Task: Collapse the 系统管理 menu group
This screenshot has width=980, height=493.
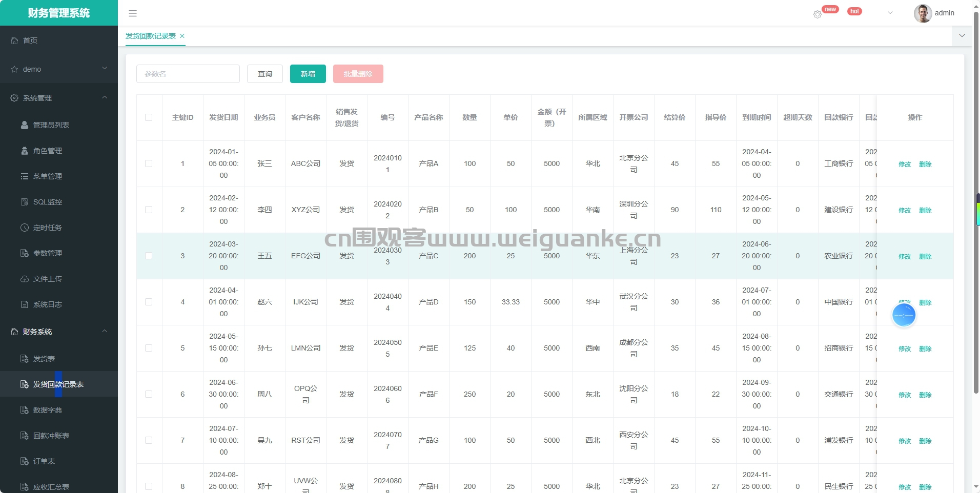Action: (x=58, y=98)
